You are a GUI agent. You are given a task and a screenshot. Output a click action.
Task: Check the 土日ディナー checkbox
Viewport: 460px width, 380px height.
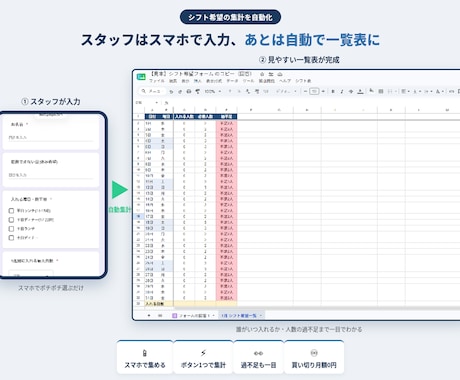pos(11,238)
